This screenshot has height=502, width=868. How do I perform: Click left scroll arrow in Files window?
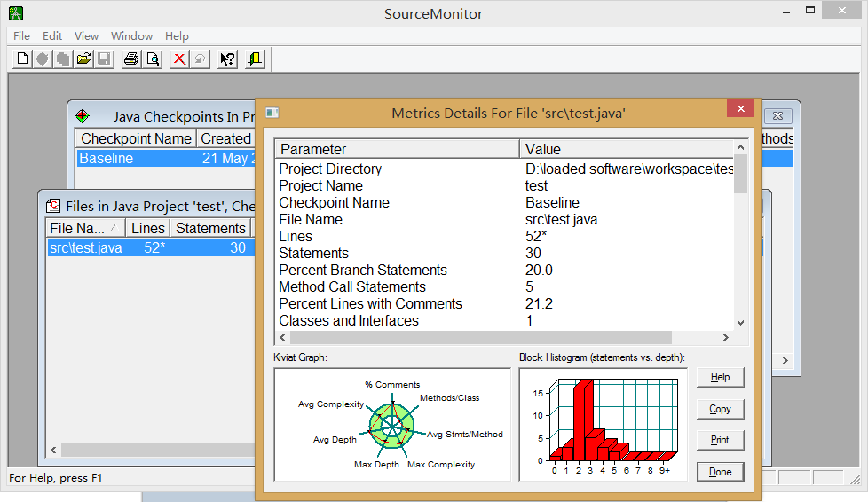click(54, 450)
